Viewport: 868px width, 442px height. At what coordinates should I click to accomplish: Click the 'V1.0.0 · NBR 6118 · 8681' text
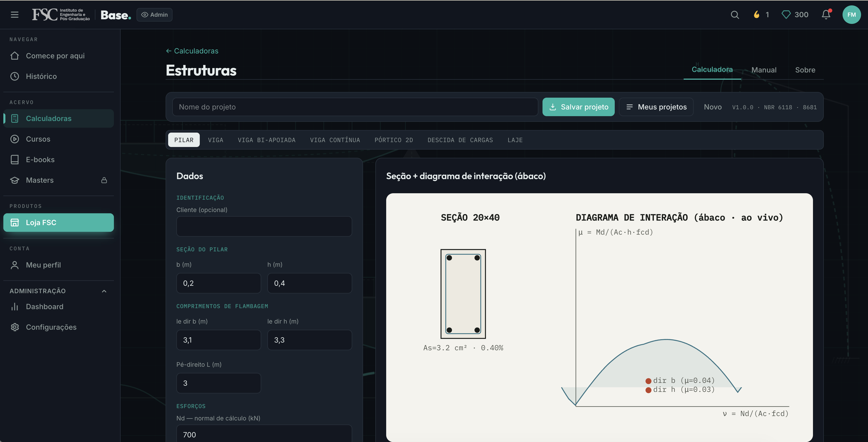click(774, 107)
